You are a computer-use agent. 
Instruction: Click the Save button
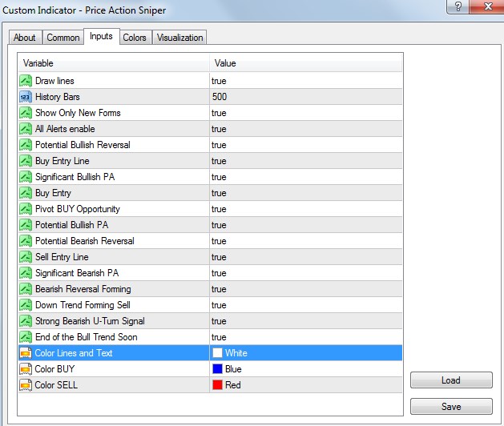click(451, 407)
